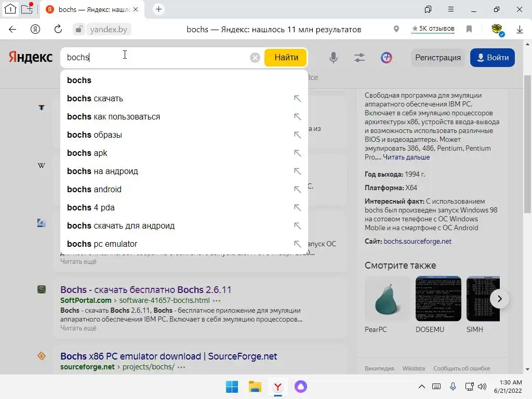
Task: Clear the search query with X
Action: coord(255,58)
